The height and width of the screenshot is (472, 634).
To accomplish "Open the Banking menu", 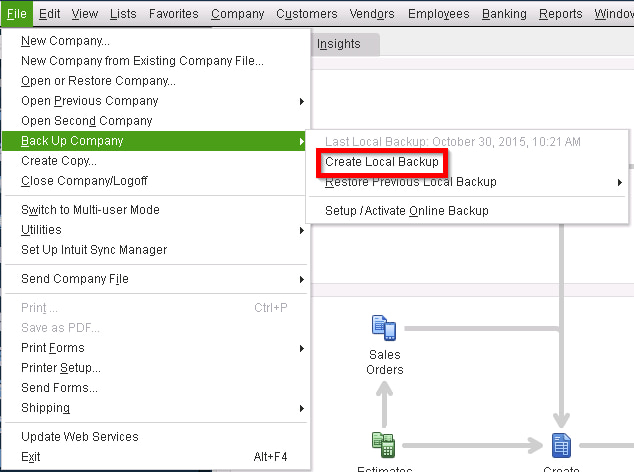I will click(504, 14).
